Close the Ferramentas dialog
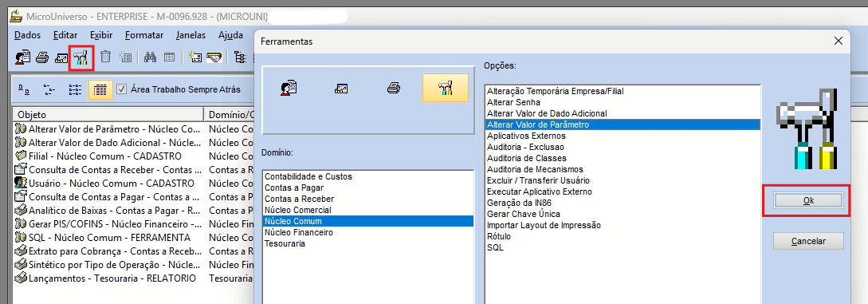Viewport: 868px width, 304px height. [x=838, y=41]
